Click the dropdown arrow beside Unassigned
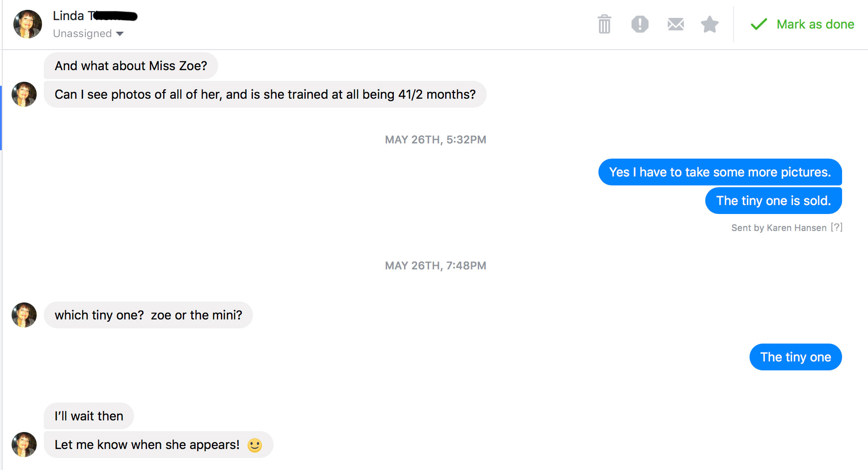The image size is (868, 470). click(119, 34)
